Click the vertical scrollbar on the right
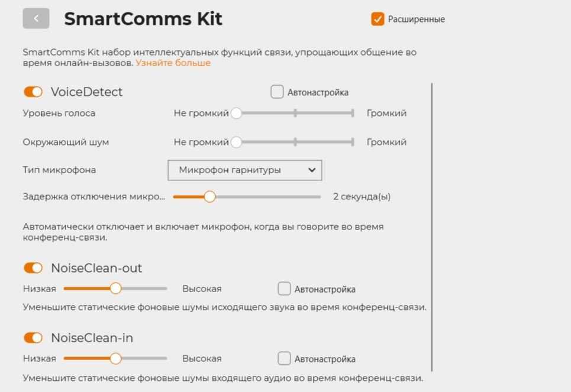 433,225
